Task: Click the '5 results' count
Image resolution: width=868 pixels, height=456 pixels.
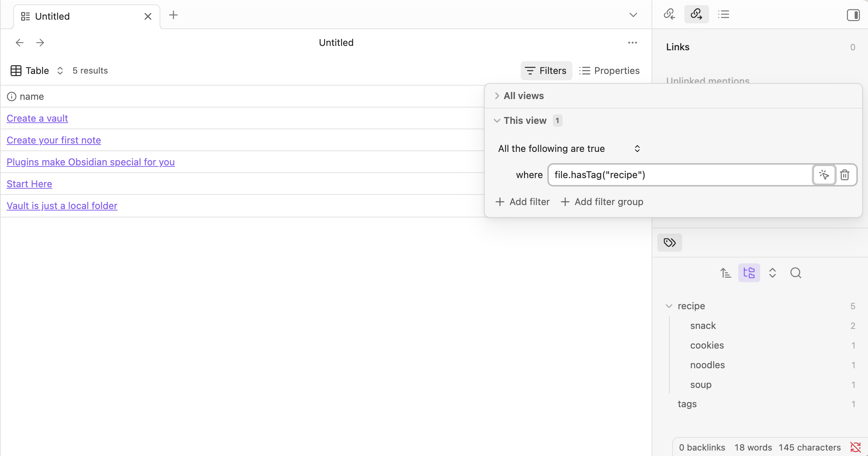Action: click(x=90, y=71)
